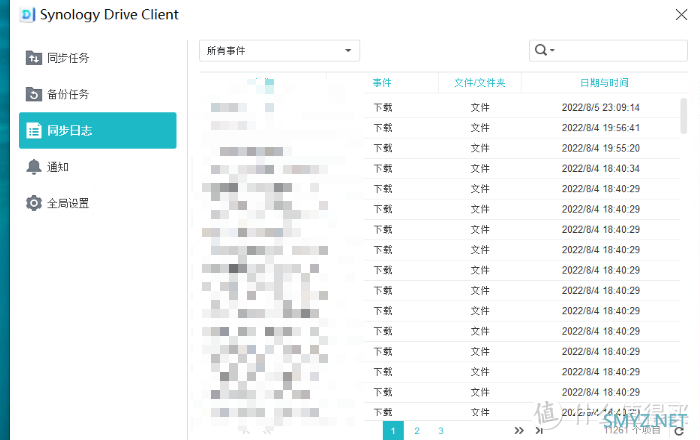Click the Synology Drive Client logo icon
The image size is (700, 440).
(x=27, y=15)
